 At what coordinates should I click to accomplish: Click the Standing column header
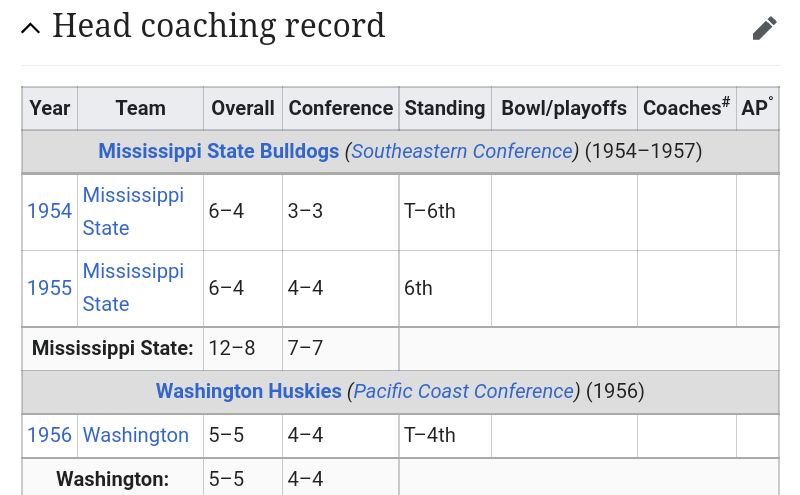(444, 108)
